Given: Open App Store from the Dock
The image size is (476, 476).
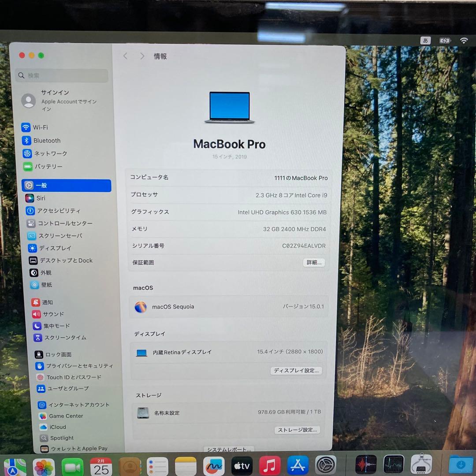Looking at the screenshot, I should 298,465.
